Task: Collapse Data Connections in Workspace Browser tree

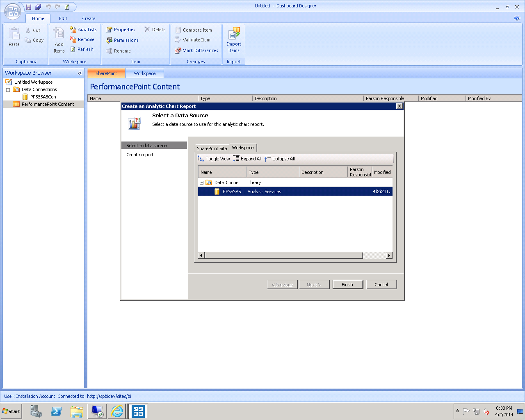Action: click(x=8, y=89)
